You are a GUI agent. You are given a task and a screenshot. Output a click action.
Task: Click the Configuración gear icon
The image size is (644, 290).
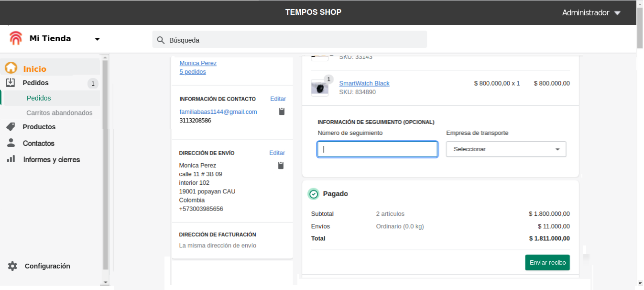pos(12,266)
